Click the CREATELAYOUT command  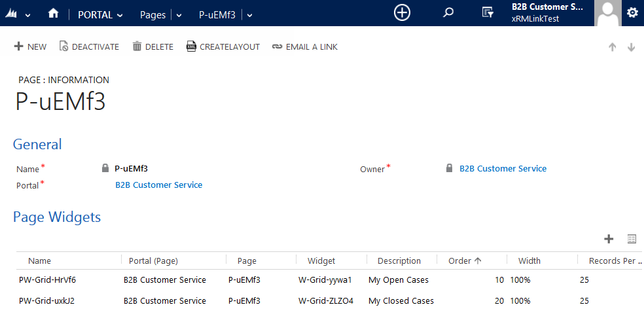pyautogui.click(x=223, y=47)
